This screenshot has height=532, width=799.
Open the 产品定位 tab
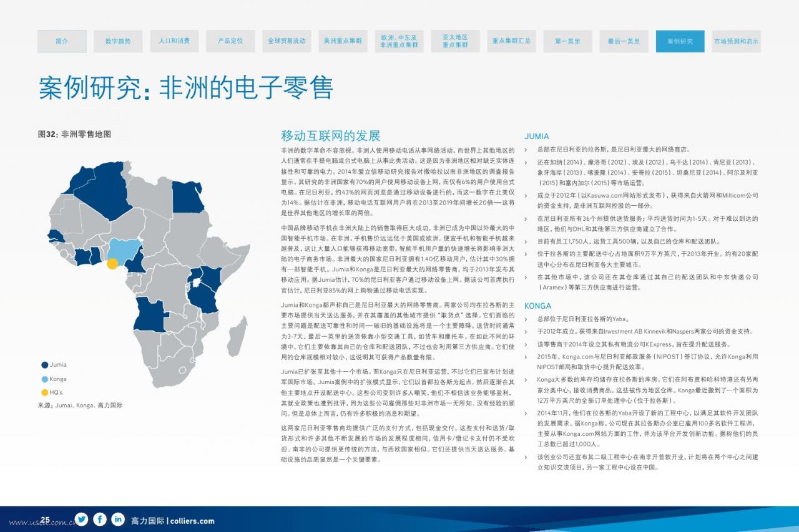tap(230, 41)
